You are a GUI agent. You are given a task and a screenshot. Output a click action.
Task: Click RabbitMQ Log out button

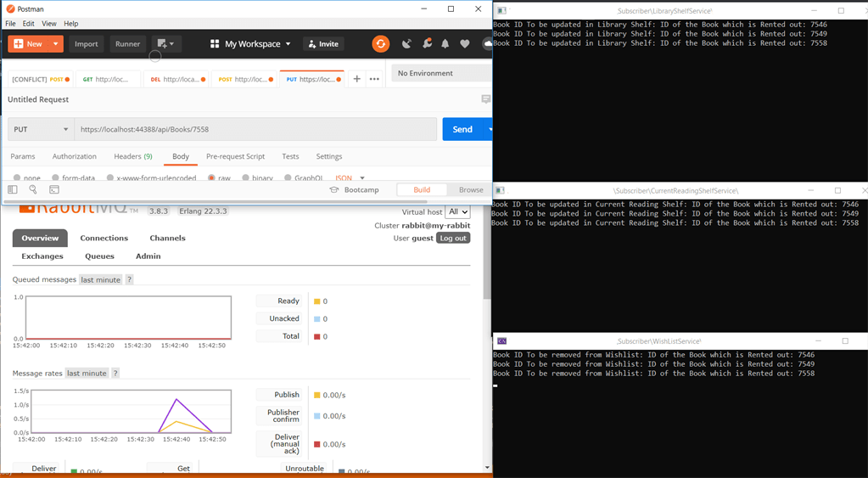pyautogui.click(x=453, y=239)
